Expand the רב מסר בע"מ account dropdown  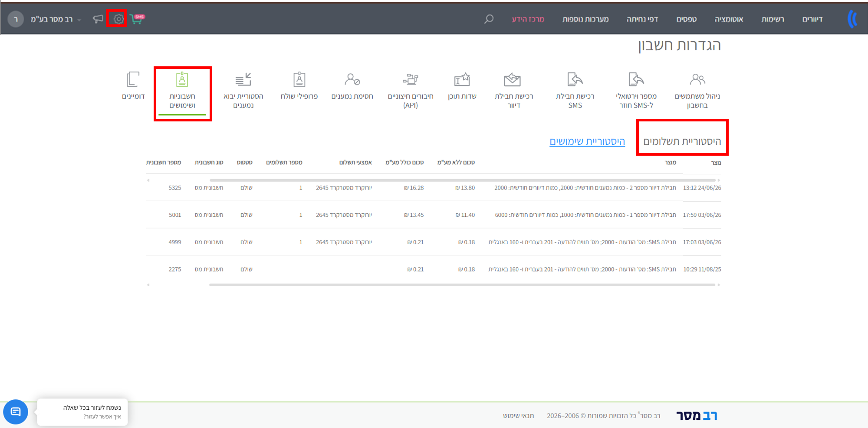point(56,20)
